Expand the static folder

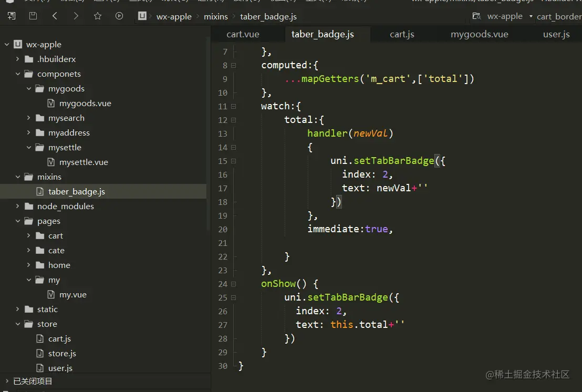pos(17,309)
